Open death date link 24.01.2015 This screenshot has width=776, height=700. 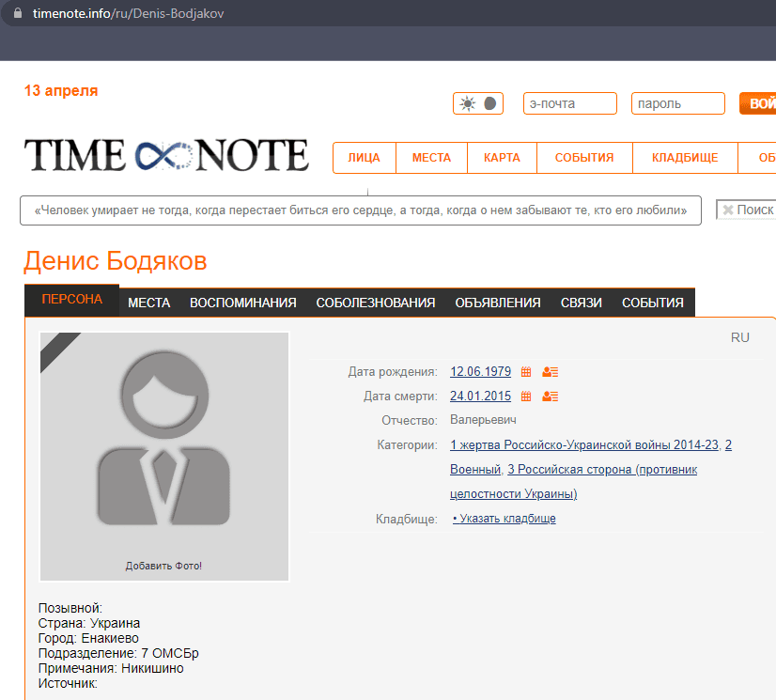tap(481, 396)
